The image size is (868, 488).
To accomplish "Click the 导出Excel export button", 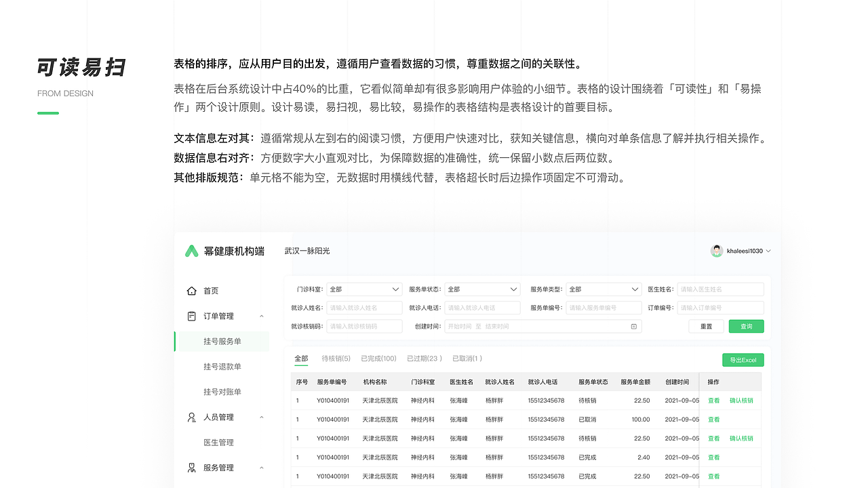I will coord(743,360).
